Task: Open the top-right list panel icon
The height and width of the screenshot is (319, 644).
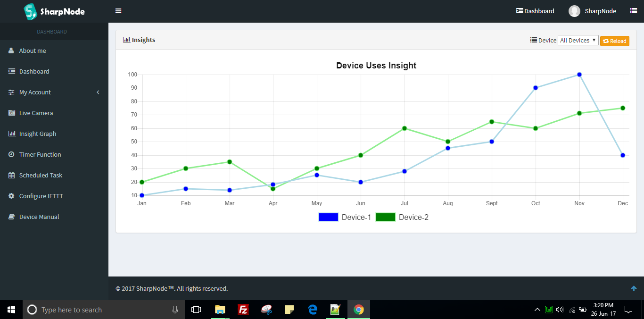Action: click(x=633, y=11)
